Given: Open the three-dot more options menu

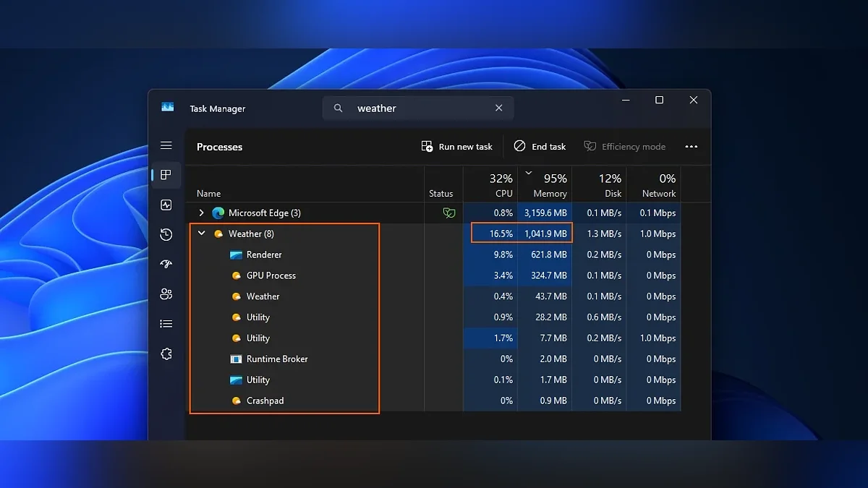Looking at the screenshot, I should [x=692, y=146].
